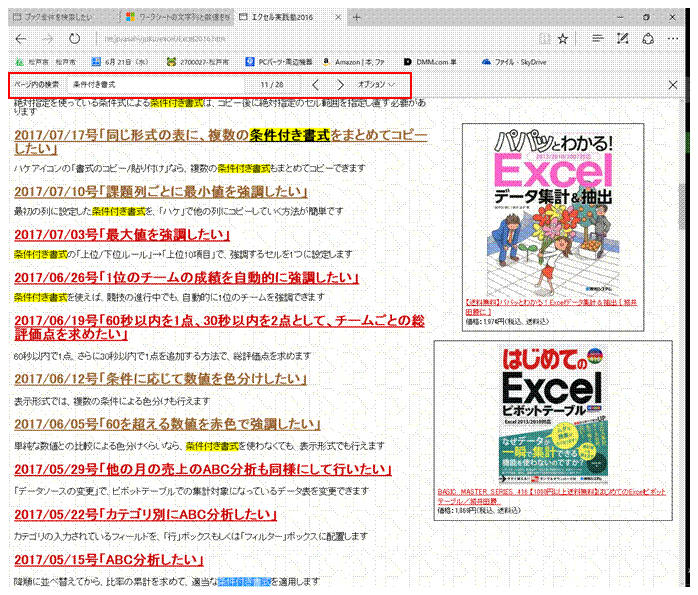Open パパッとわかる Excelデータ集計 product link

551,307
